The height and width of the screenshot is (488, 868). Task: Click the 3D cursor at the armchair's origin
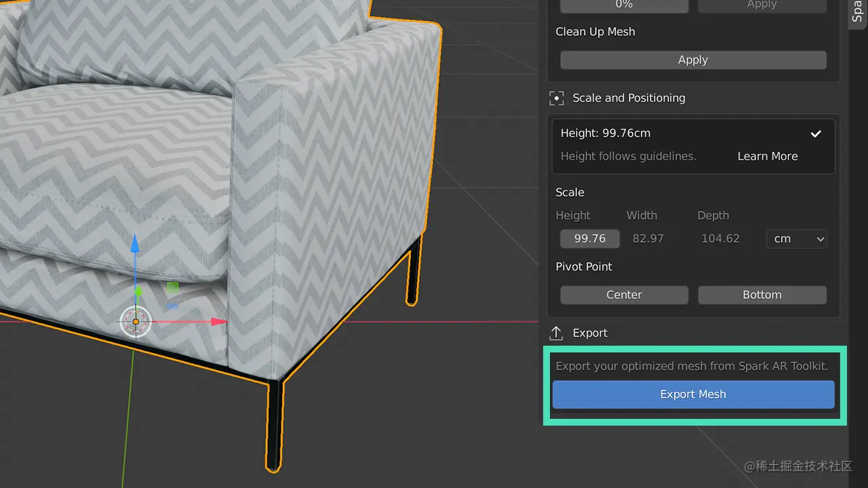(135, 322)
